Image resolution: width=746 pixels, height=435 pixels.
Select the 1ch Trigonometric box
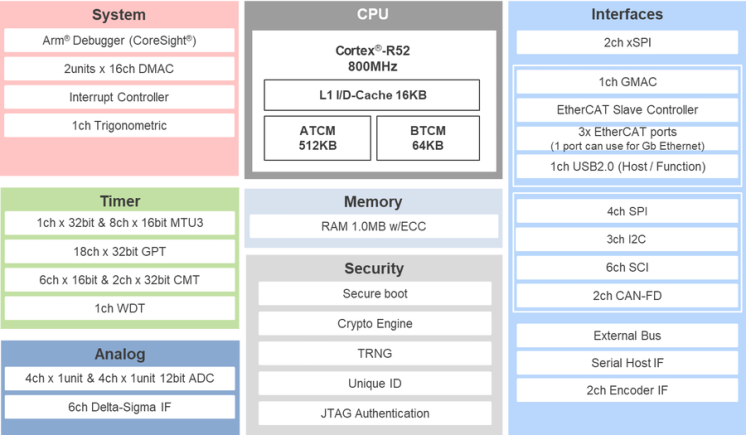click(119, 126)
